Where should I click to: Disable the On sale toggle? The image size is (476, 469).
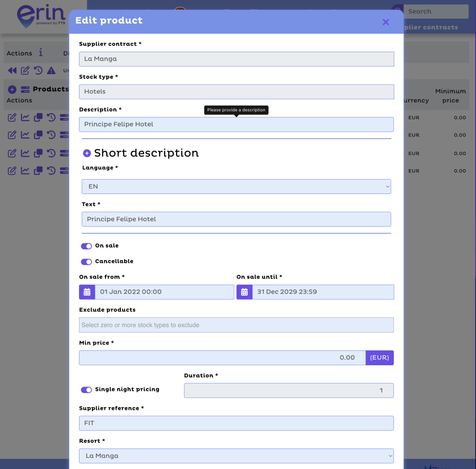point(86,246)
